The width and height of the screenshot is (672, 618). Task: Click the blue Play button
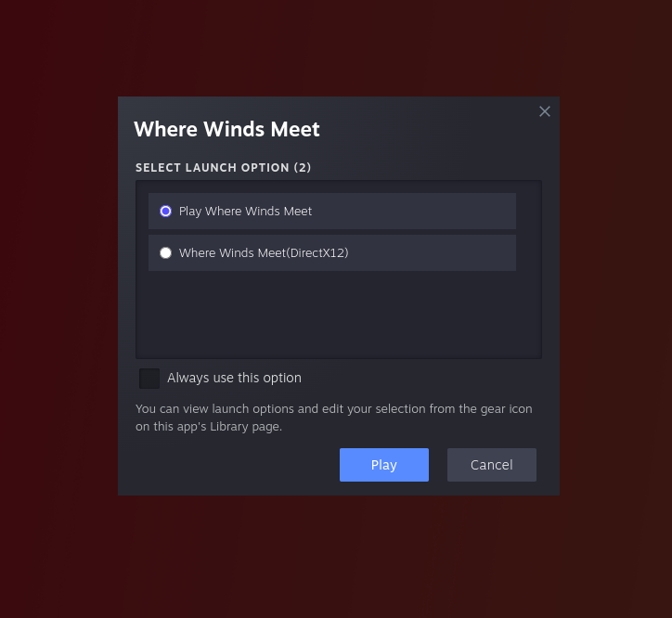pos(384,465)
